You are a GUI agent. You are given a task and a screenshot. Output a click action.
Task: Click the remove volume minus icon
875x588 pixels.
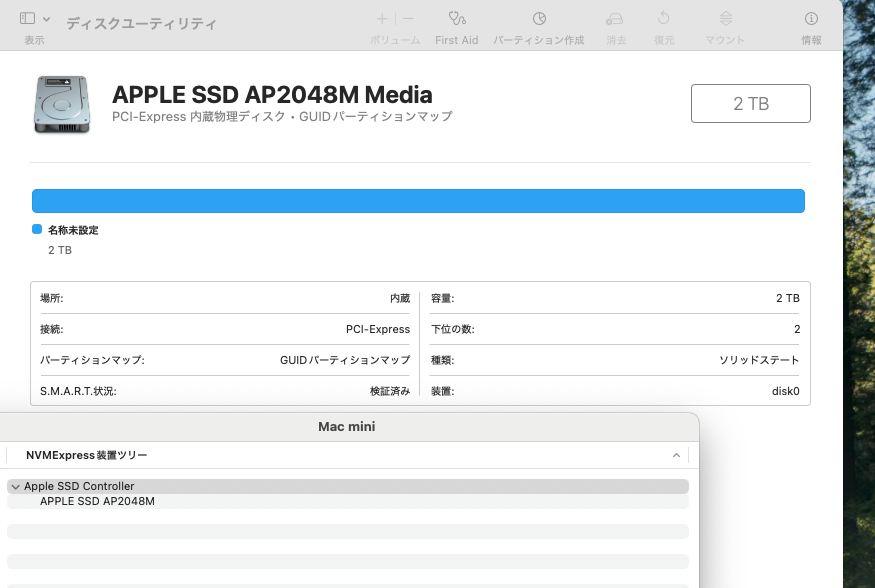tap(408, 19)
